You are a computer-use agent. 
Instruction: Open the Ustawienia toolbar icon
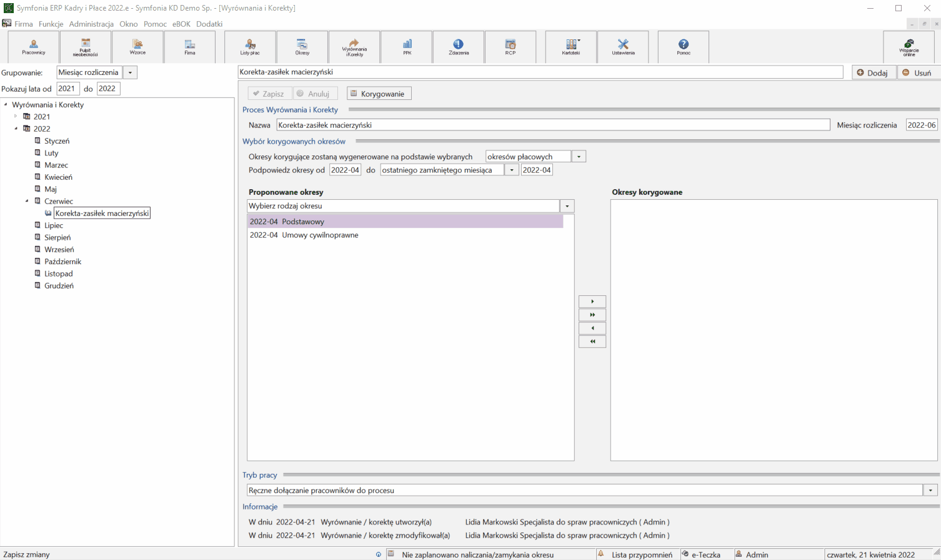[623, 47]
